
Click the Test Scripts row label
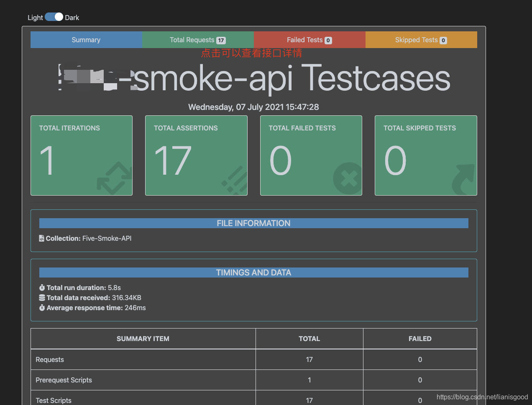tap(54, 400)
